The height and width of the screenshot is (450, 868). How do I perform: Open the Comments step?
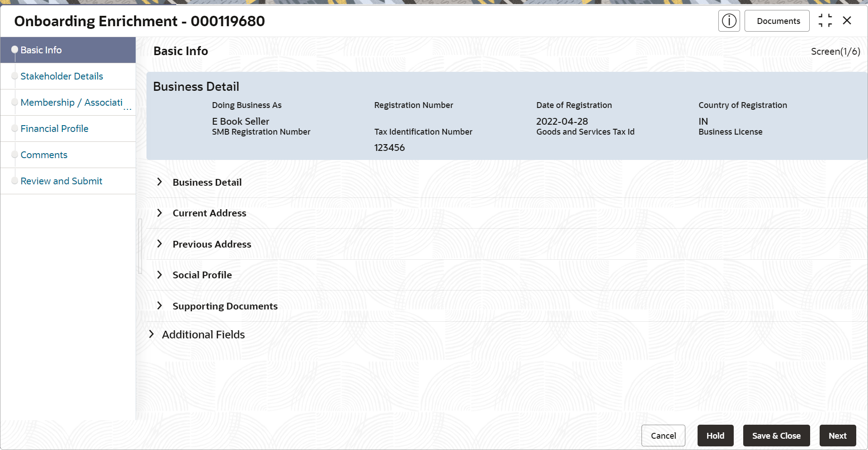point(68,155)
